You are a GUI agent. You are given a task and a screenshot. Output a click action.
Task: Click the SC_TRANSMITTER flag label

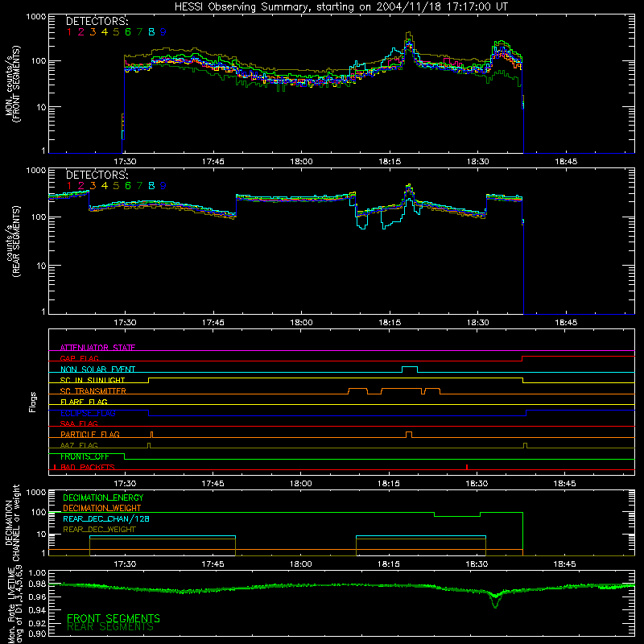[x=93, y=391]
